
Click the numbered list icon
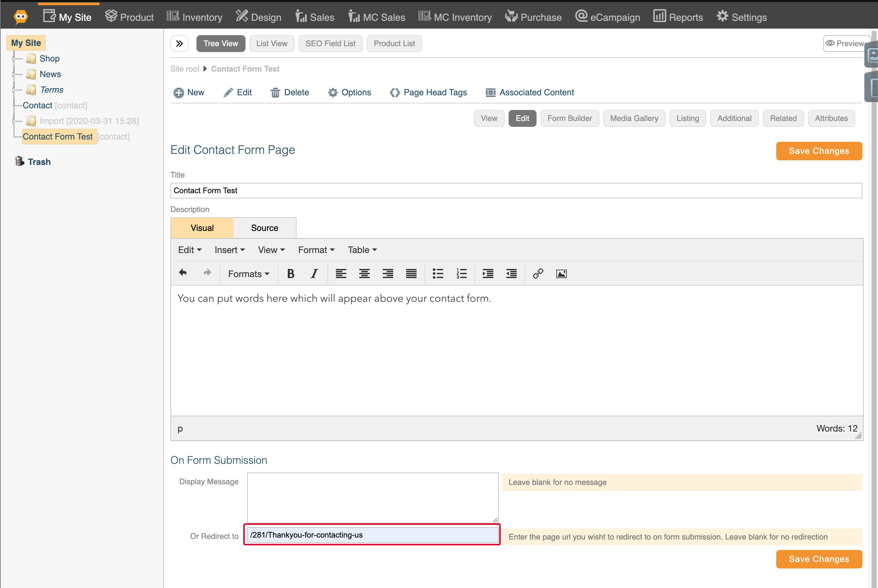click(462, 274)
